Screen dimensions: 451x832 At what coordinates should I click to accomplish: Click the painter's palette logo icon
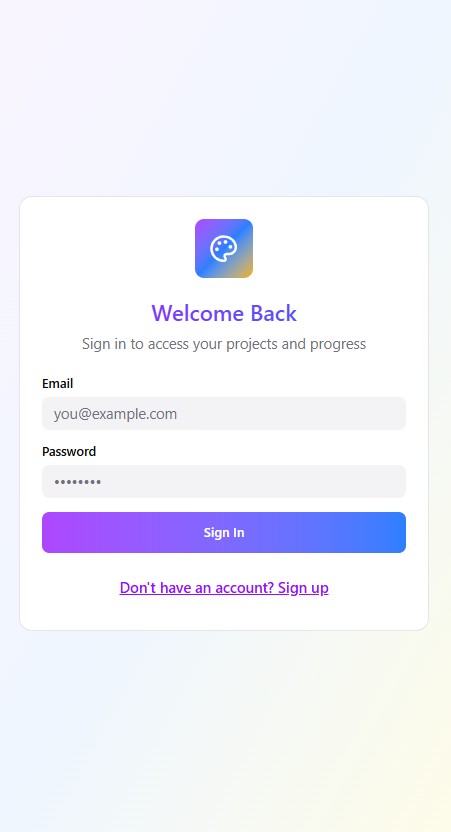(224, 248)
